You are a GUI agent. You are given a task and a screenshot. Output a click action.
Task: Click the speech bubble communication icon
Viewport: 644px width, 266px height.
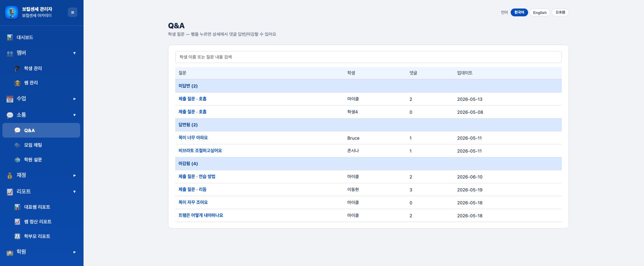pos(10,115)
